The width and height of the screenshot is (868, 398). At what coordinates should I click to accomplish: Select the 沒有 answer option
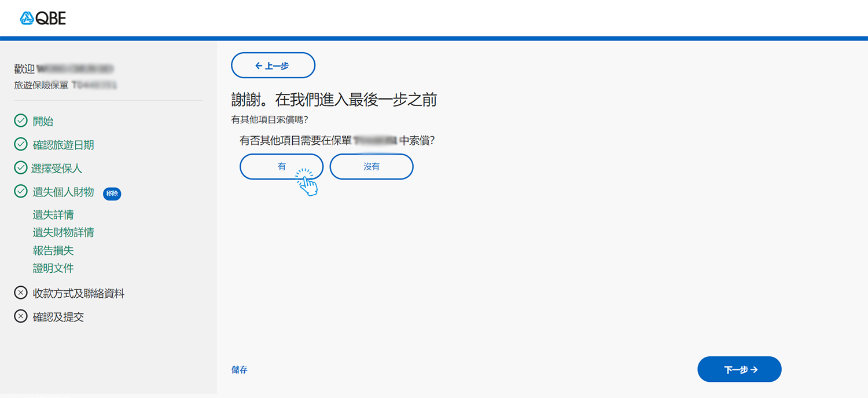(x=372, y=166)
